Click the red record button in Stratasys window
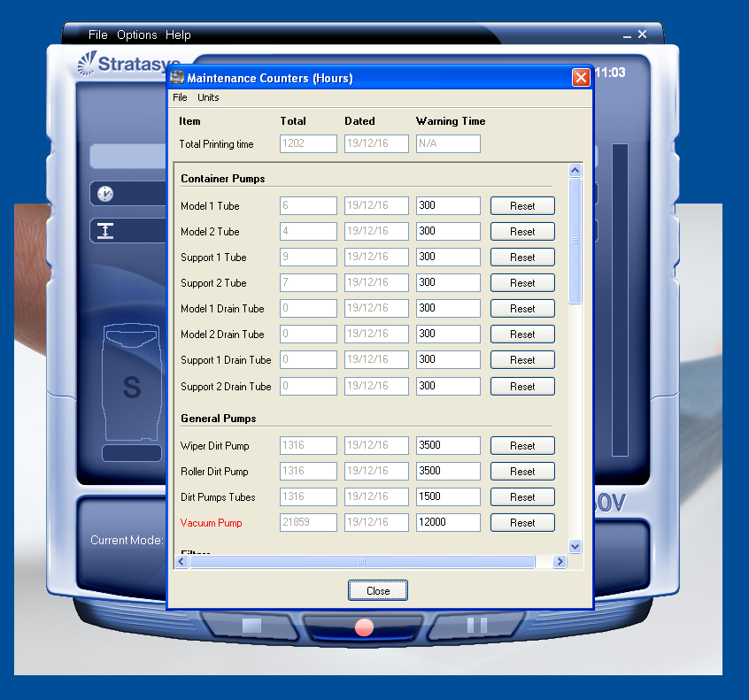Screen dimensions: 749x700 coord(364,627)
